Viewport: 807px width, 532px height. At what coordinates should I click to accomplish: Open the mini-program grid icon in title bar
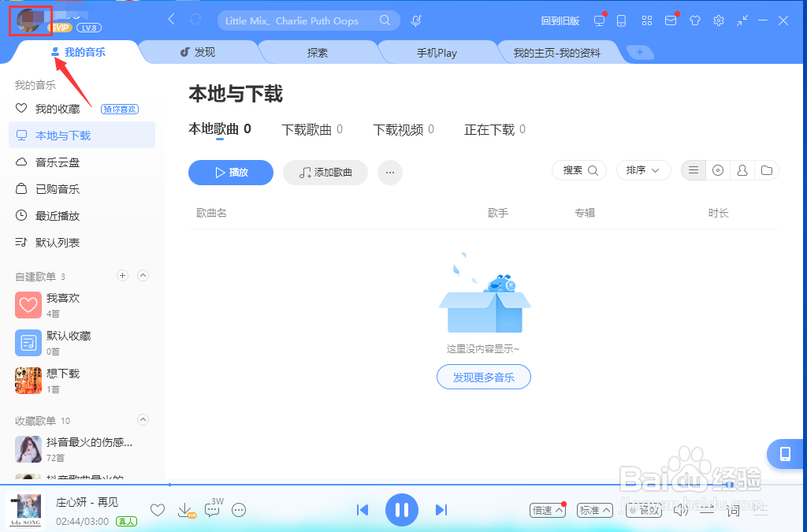tap(647, 20)
